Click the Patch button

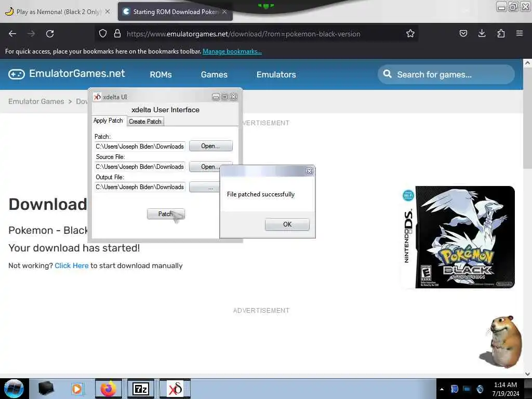166,214
